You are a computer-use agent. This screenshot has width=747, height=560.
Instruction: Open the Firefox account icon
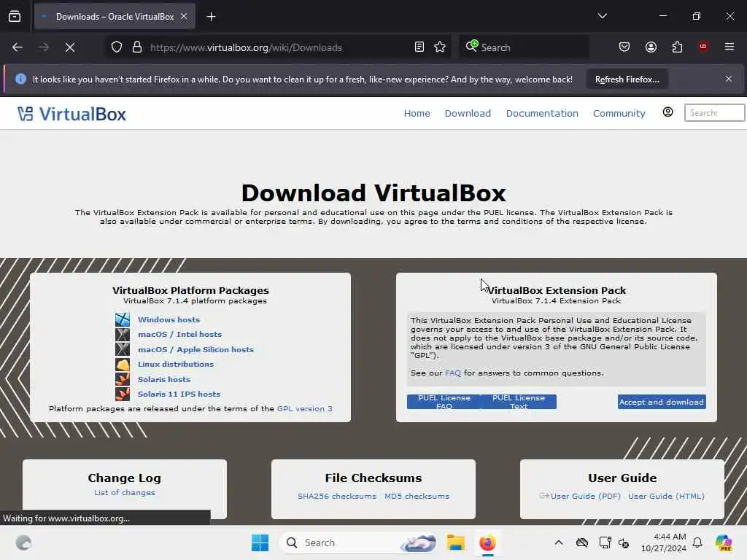(651, 47)
